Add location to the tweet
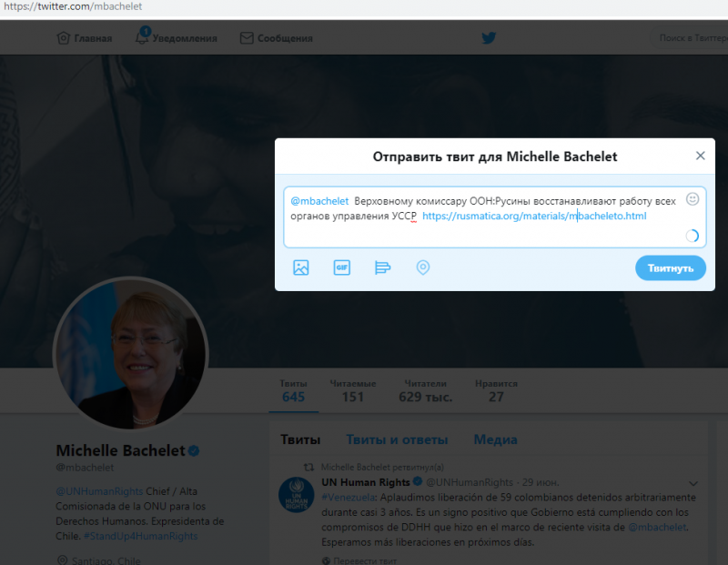This screenshot has width=728, height=565. (423, 267)
